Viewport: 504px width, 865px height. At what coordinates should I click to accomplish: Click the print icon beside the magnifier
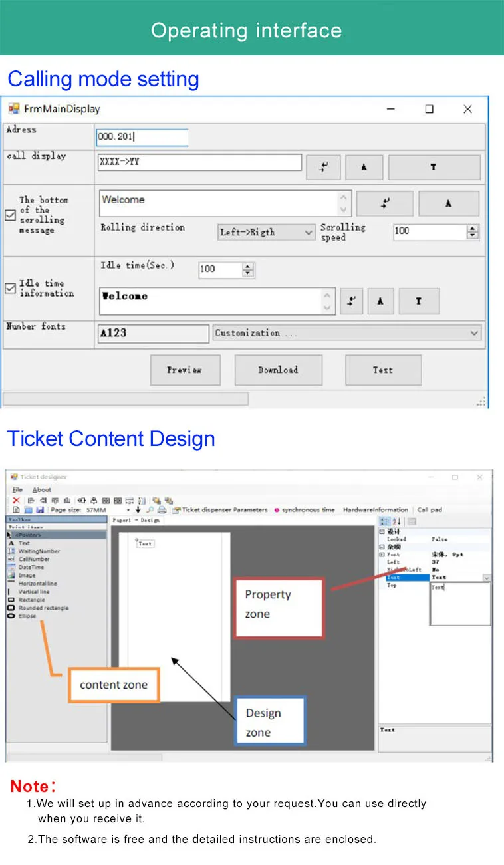162,510
